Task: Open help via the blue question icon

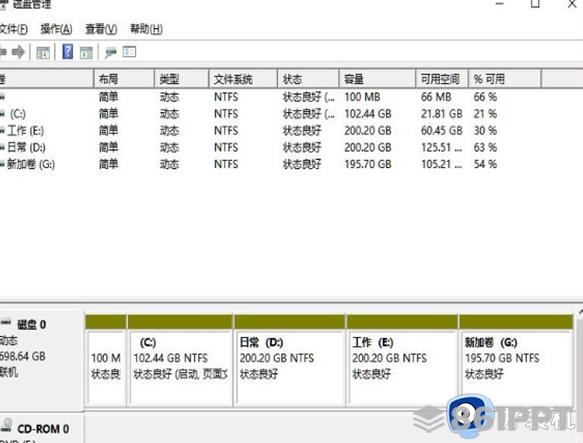Action: (67, 51)
